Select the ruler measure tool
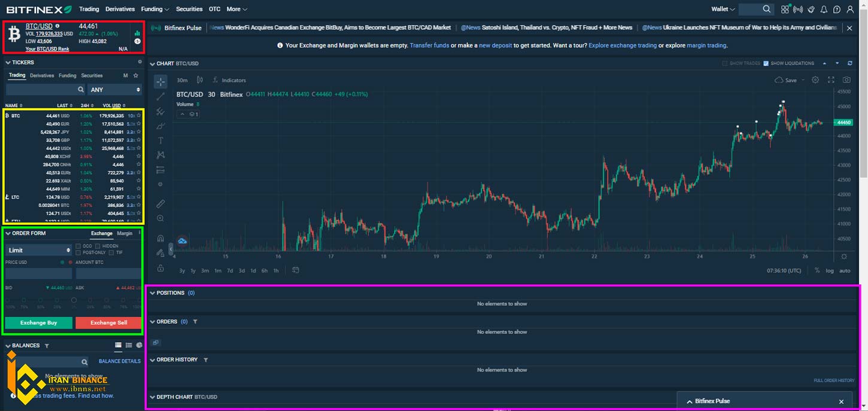The height and width of the screenshot is (411, 868). point(160,204)
